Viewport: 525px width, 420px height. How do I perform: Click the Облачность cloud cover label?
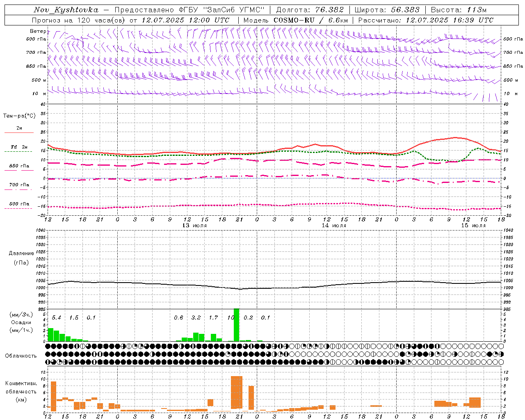21,356
